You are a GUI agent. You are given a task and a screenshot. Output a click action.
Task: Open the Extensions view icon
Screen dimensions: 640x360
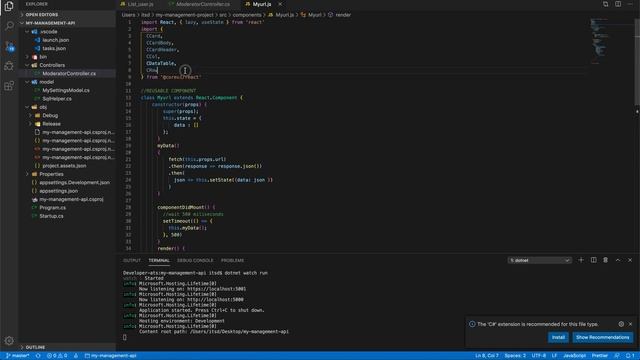tap(9, 86)
